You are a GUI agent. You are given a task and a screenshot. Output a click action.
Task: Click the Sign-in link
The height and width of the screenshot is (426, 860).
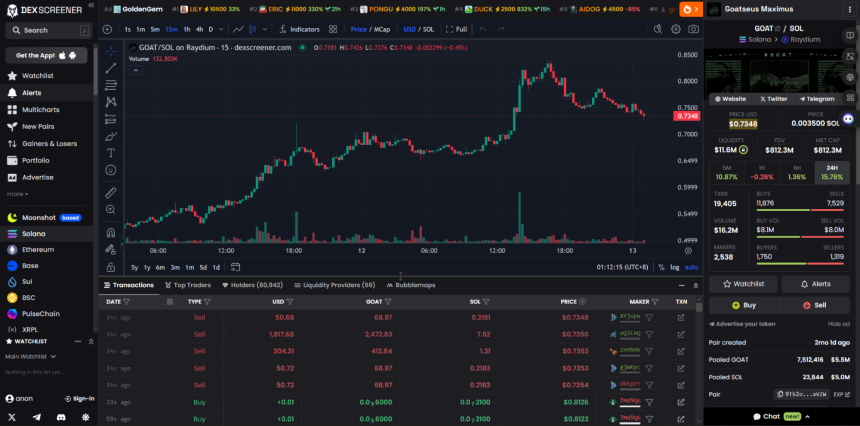pos(79,399)
